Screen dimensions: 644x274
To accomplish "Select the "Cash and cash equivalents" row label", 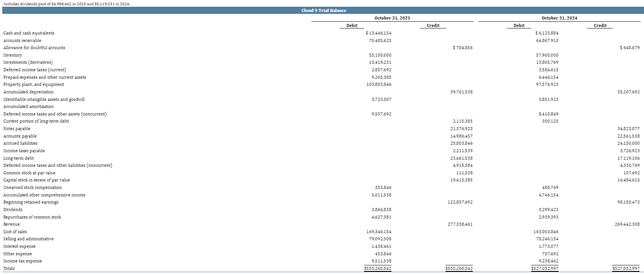I will click(x=29, y=33).
